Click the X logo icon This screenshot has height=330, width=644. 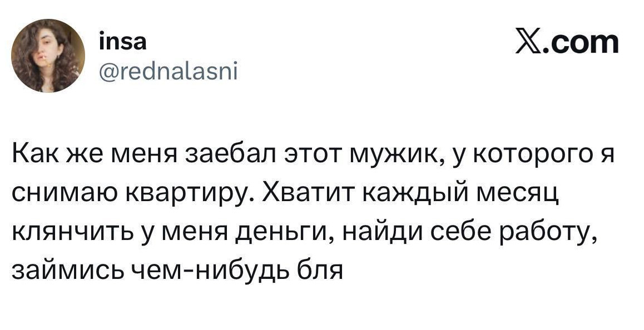click(528, 42)
